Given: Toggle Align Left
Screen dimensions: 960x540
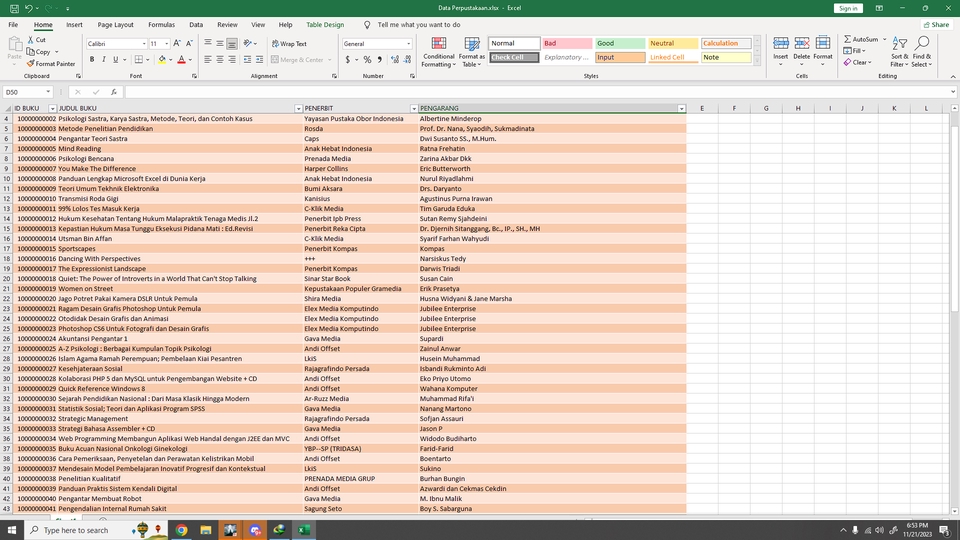Looking at the screenshot, I should pos(208,60).
